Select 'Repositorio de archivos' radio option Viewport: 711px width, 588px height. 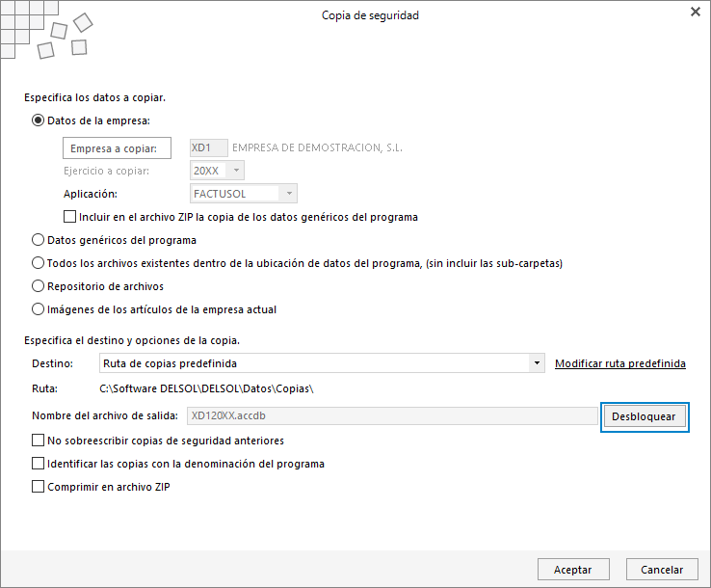(x=39, y=286)
